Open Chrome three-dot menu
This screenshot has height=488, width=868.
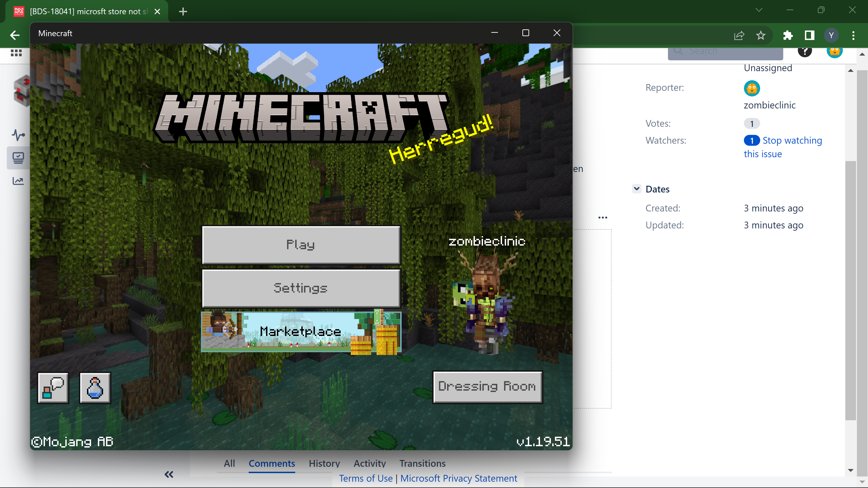pyautogui.click(x=853, y=35)
